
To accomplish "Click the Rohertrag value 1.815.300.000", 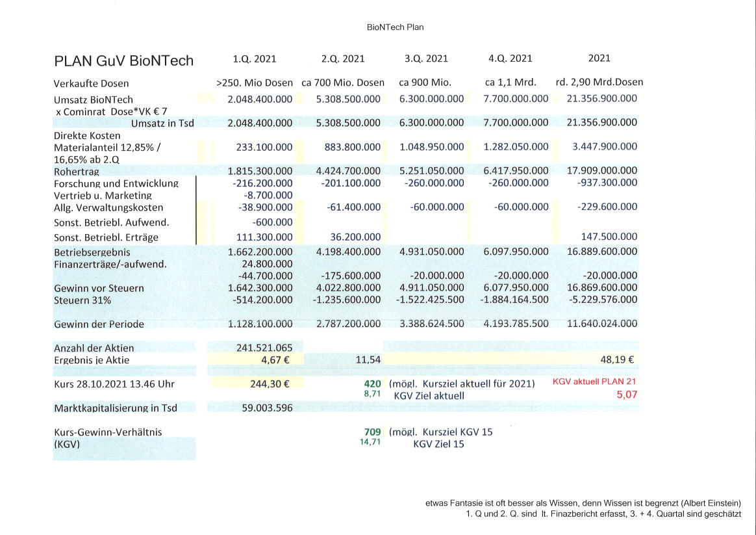I will click(x=260, y=171).
